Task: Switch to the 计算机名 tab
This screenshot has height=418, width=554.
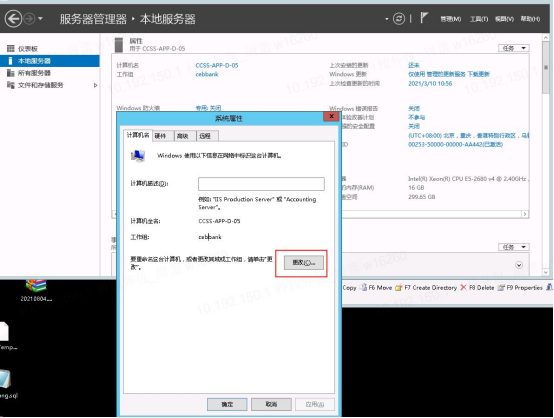Action: click(x=138, y=135)
